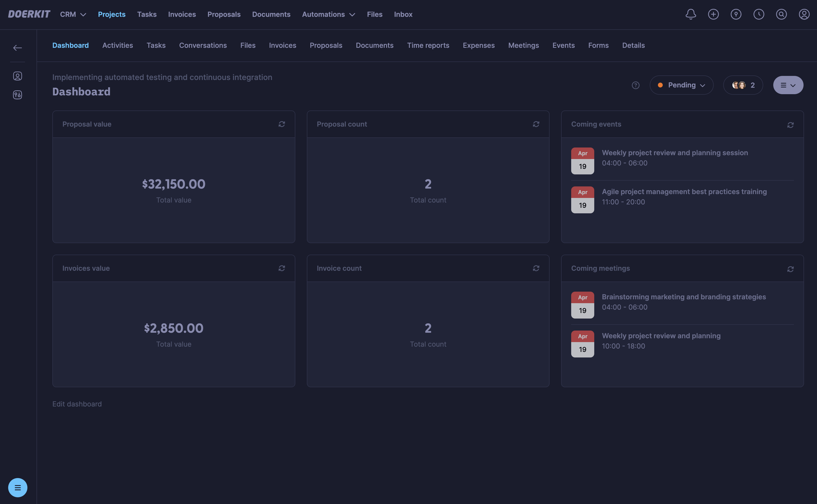This screenshot has width=817, height=504.
Task: Open the Expenses tab
Action: [x=479, y=45]
